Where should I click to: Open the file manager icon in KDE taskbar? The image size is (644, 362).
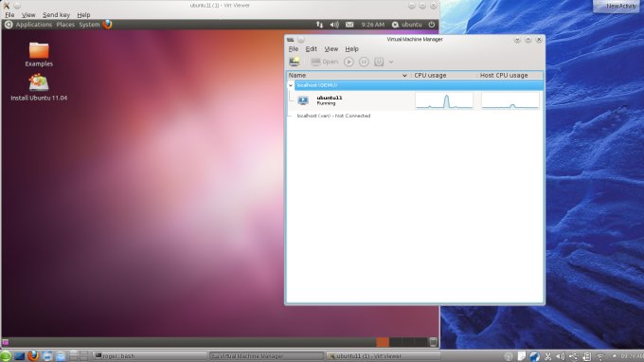click(61, 355)
